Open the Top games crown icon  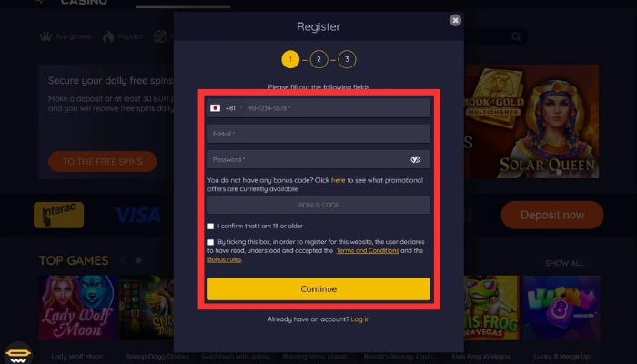(45, 36)
